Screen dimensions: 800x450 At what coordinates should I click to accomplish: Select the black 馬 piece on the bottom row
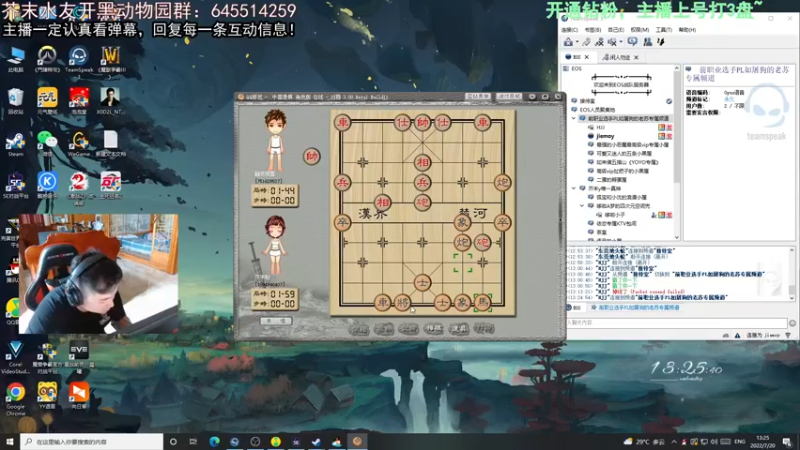(482, 303)
